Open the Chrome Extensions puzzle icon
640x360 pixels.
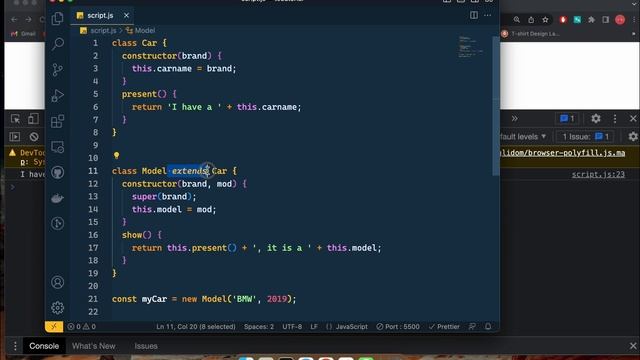[591, 20]
